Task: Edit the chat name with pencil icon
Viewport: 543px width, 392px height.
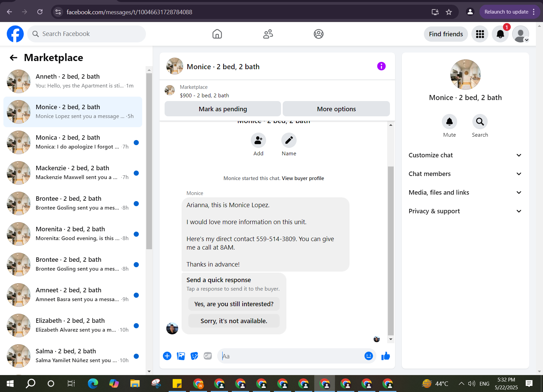Action: (289, 140)
